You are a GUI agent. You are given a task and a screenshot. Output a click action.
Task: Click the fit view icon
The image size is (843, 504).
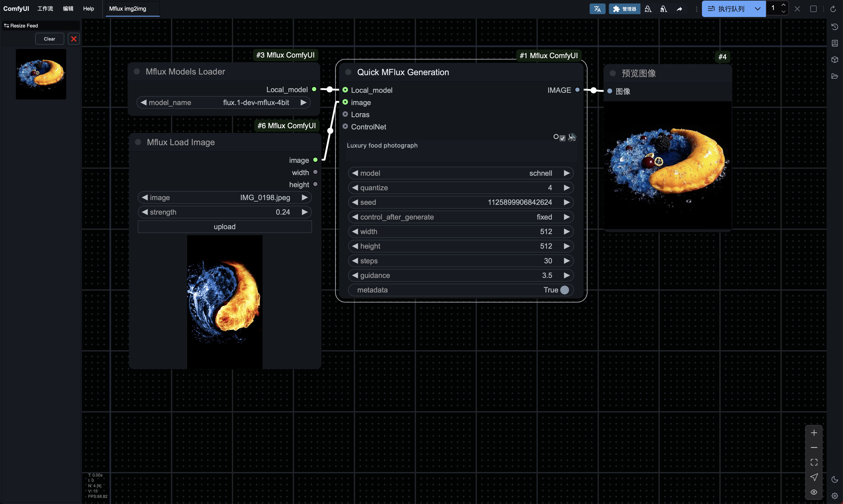(x=814, y=462)
